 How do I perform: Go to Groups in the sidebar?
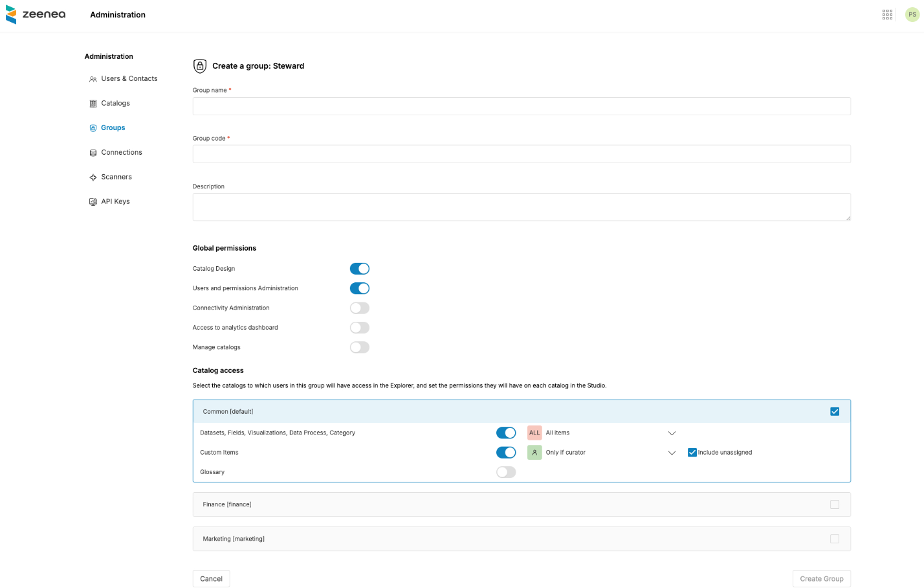point(113,128)
